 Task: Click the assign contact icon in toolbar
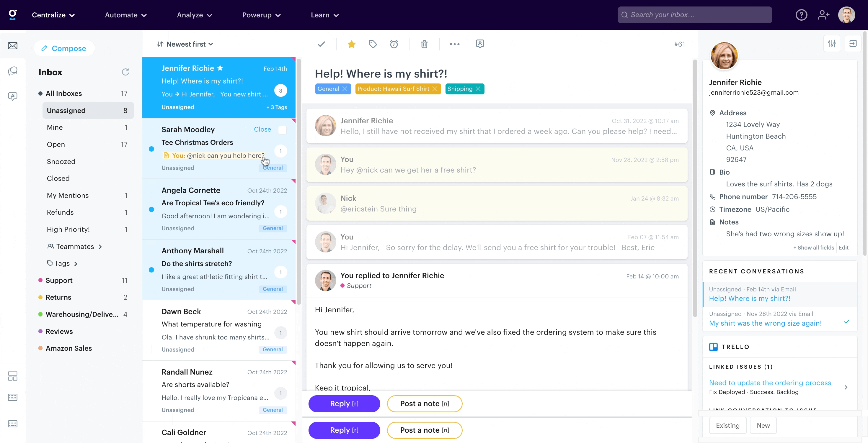click(480, 44)
